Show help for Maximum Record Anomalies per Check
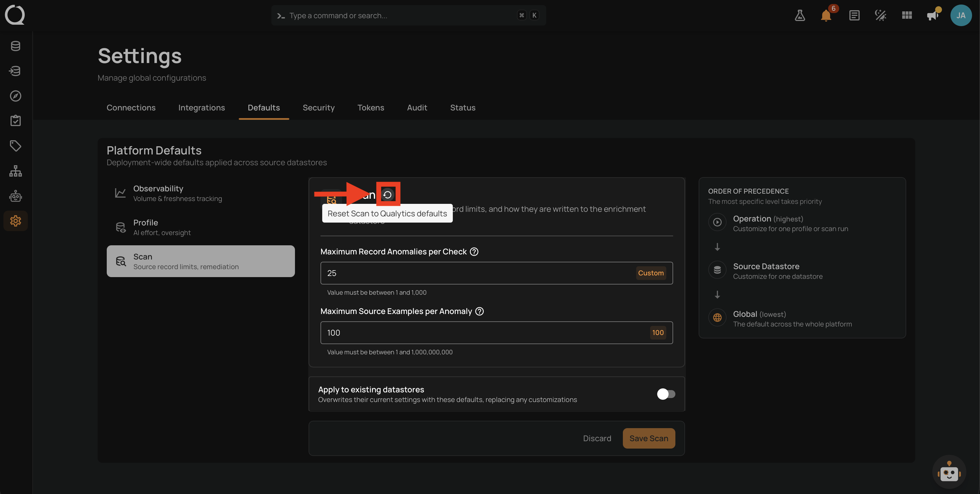 [474, 252]
